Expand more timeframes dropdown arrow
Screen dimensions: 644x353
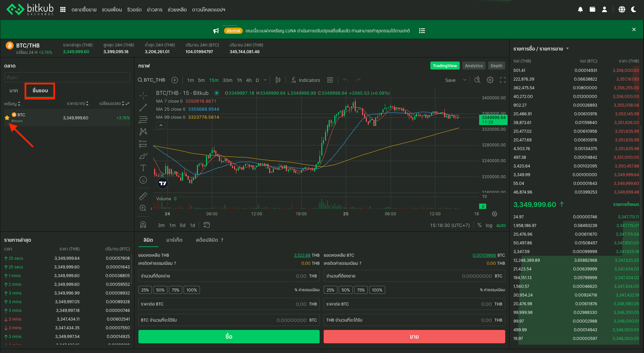point(265,80)
